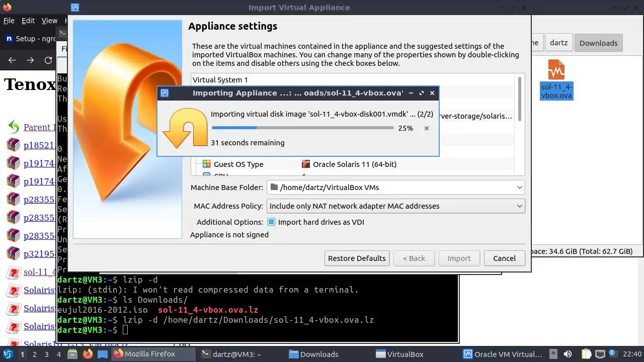
Task: Activate Oracle VM VirtualBox taskbar entry
Action: 503,354
